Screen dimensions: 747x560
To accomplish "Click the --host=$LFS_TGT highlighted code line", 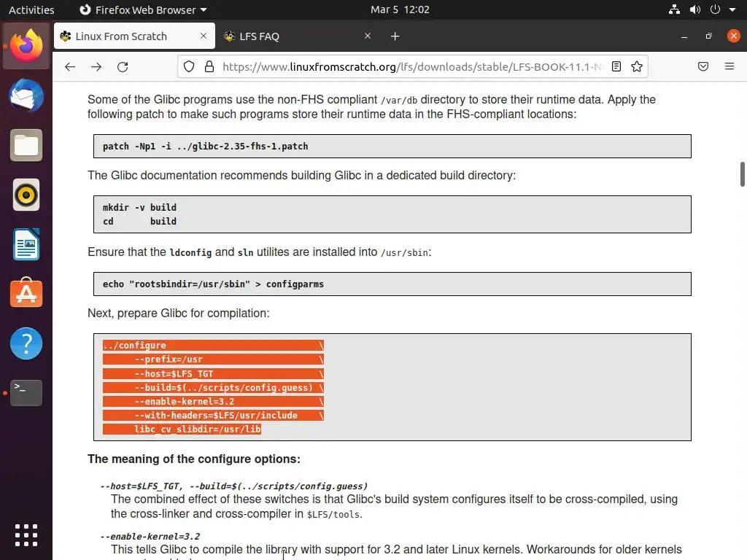I will 213,373.
